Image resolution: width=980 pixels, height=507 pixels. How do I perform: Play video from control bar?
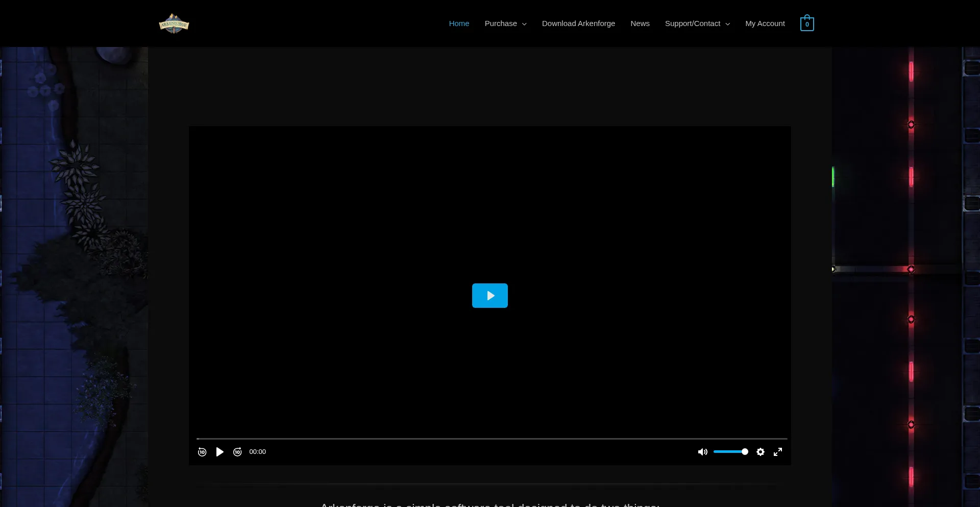[x=220, y=452]
